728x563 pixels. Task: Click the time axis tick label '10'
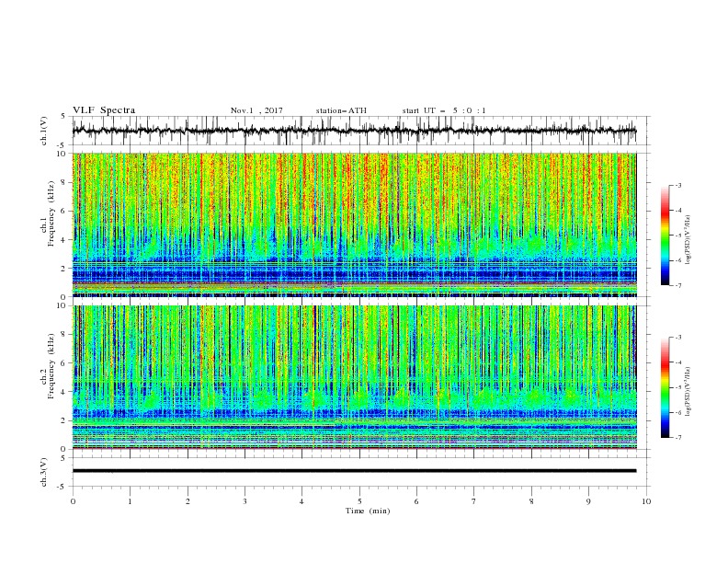coord(646,501)
